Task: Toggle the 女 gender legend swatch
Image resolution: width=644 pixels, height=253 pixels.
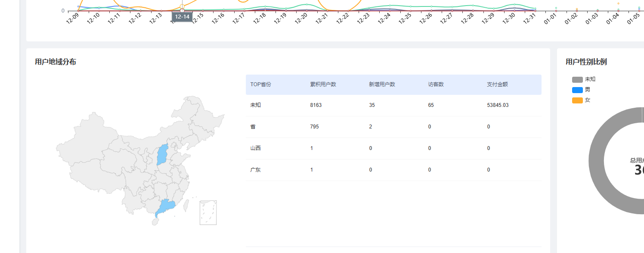Action: (577, 100)
